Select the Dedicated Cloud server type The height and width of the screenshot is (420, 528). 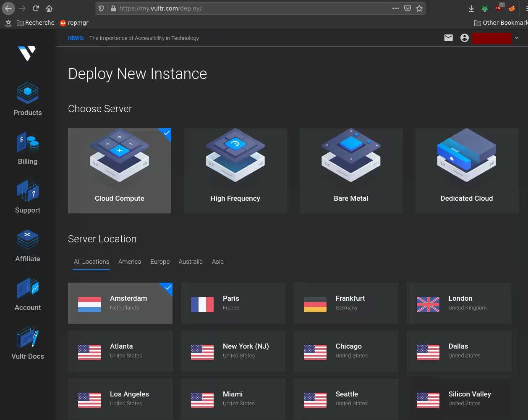pyautogui.click(x=466, y=171)
